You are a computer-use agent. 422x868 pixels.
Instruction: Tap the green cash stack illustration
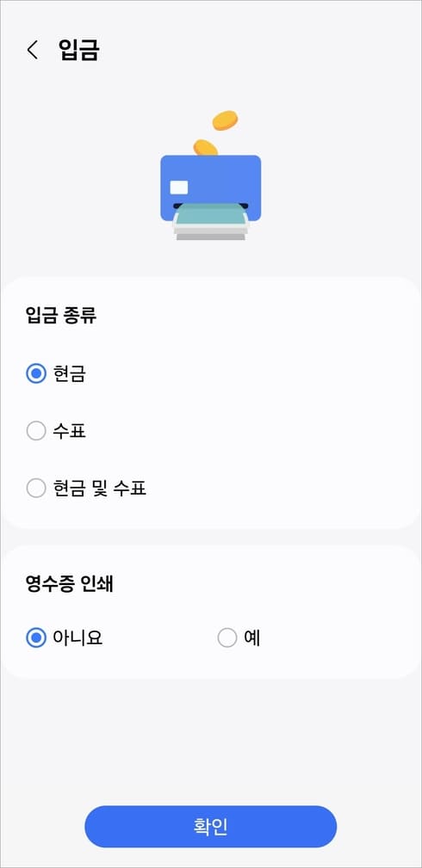click(x=211, y=221)
